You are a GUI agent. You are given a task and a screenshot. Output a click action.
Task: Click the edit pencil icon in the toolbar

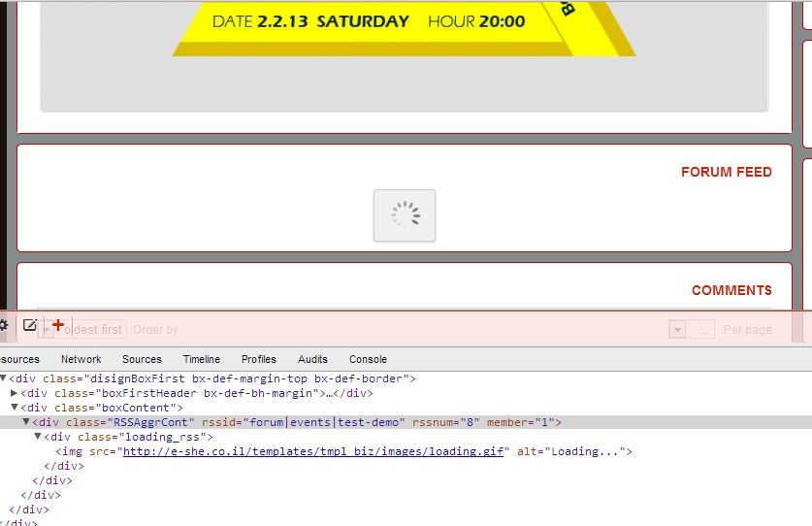point(29,325)
